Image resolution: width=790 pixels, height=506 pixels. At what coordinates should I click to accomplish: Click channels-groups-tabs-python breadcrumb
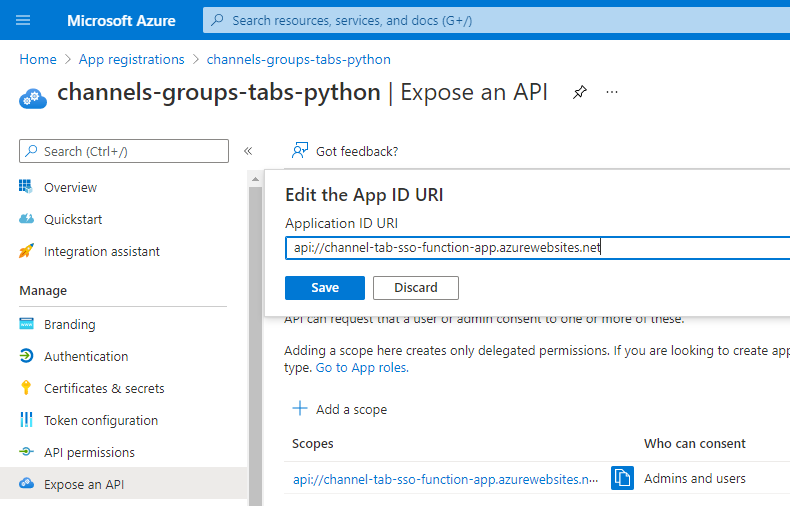pyautogui.click(x=299, y=59)
